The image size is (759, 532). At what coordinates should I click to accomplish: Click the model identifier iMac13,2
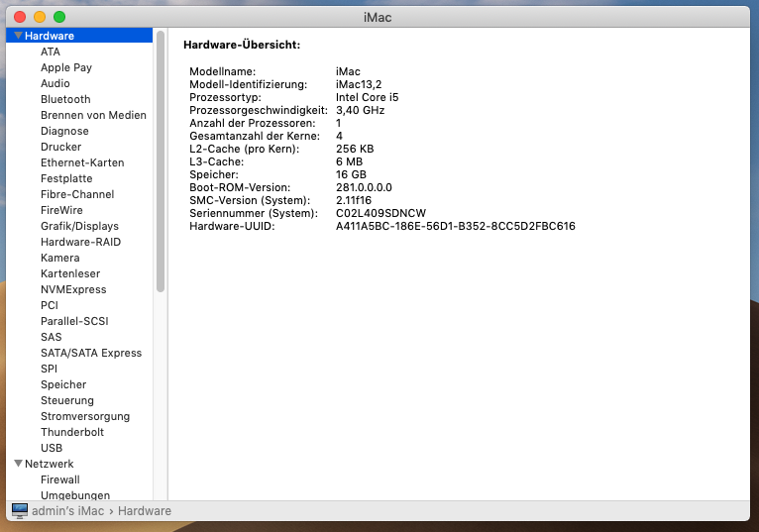[359, 85]
